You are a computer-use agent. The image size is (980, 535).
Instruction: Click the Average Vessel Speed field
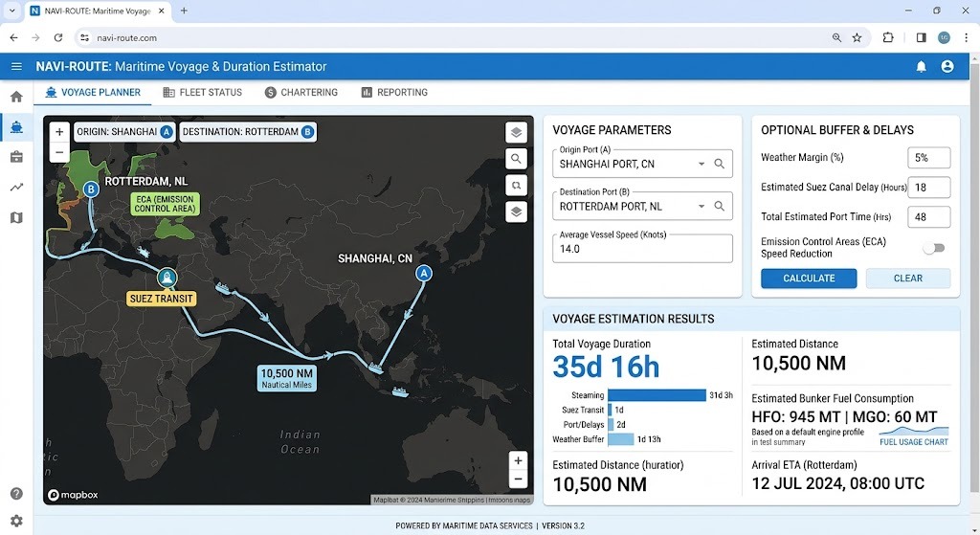point(642,248)
